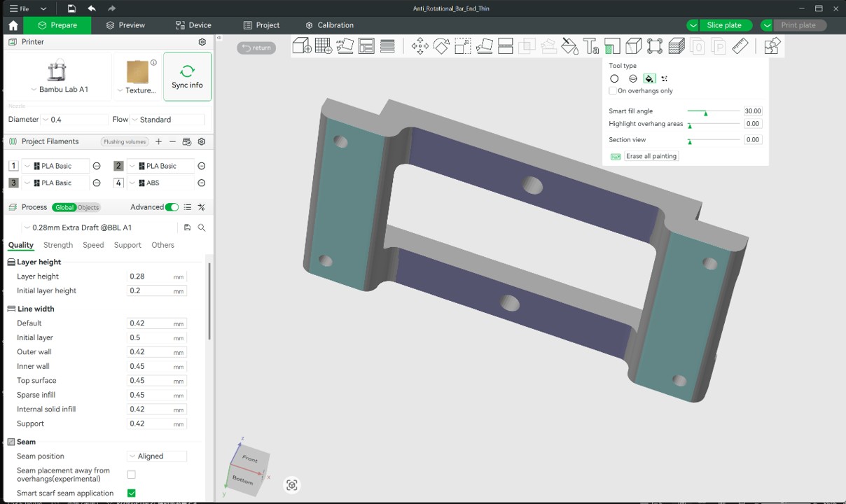Image resolution: width=846 pixels, height=504 pixels.
Task: Open the Text tool
Action: [x=592, y=46]
